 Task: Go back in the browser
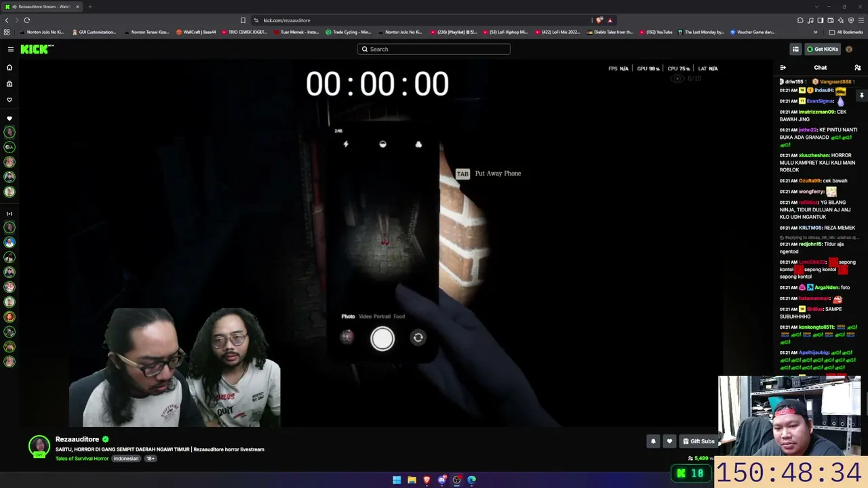click(x=7, y=20)
